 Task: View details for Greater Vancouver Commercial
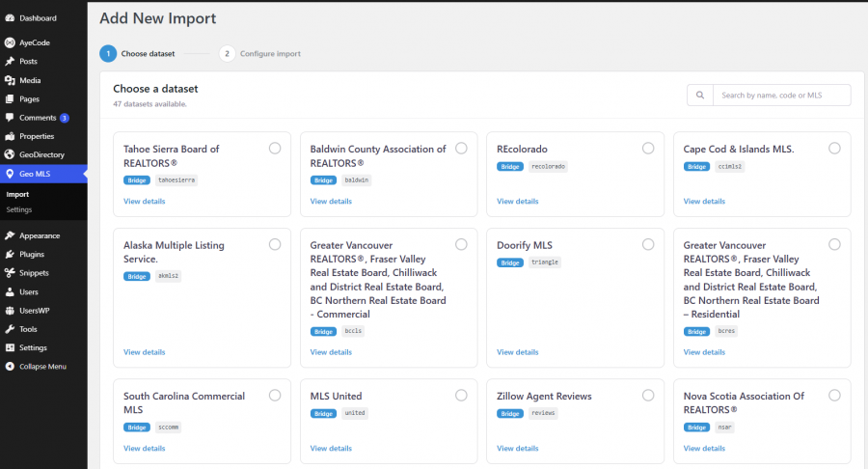331,352
